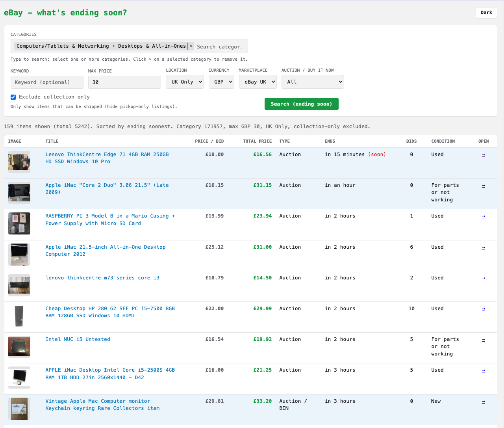The image size is (504, 428).
Task: Click the Ends column header
Action: tap(330, 141)
